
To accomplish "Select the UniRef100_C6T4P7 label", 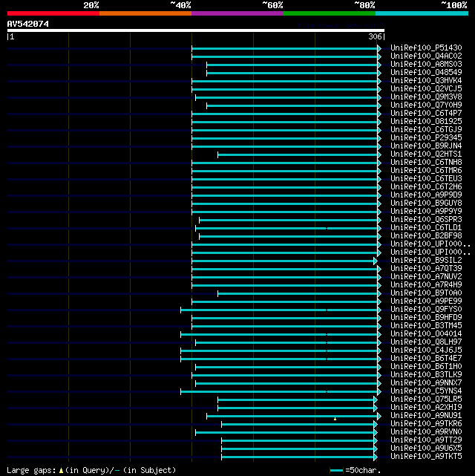I will 426,113.
